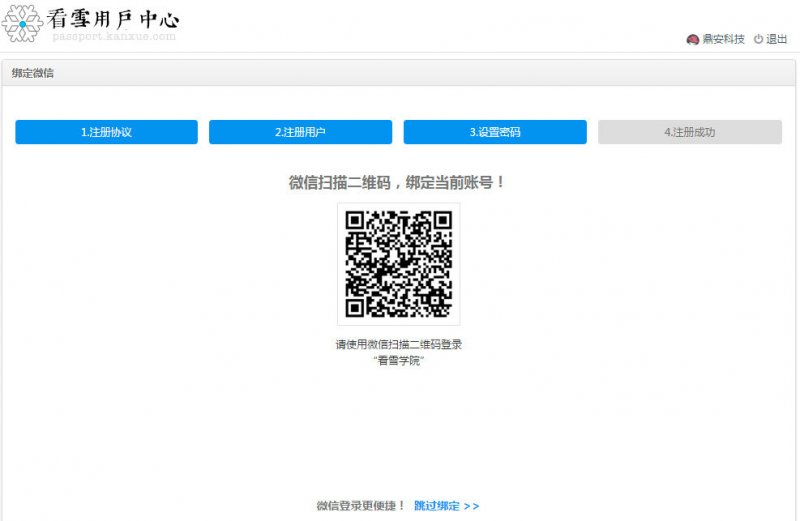This screenshot has width=800, height=521.
Task: Click the 跳过绑定 >> skip link
Action: 446,506
